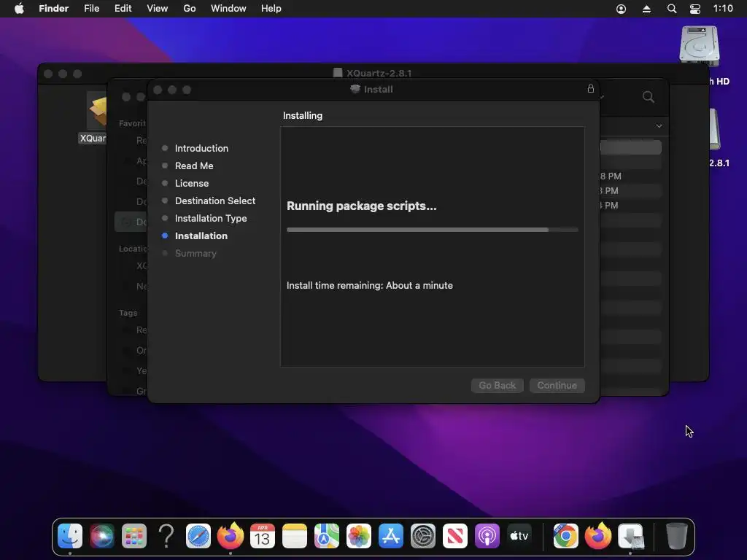747x560 pixels.
Task: Click the question mark icon in Dock
Action: pyautogui.click(x=166, y=536)
